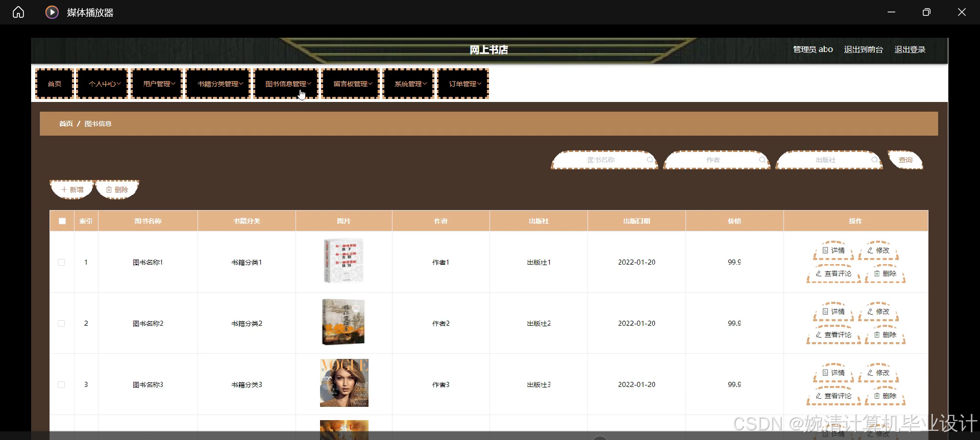The height and width of the screenshot is (440, 980).
Task: Click the 出版社3 cell
Action: coord(538,384)
